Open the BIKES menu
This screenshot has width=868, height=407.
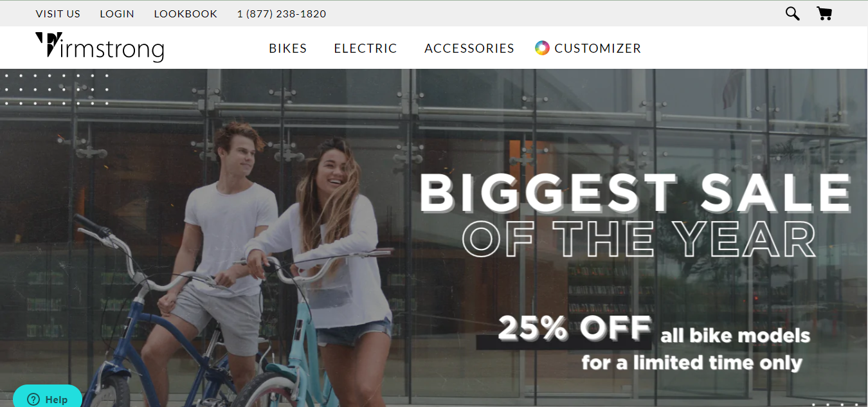(x=287, y=48)
